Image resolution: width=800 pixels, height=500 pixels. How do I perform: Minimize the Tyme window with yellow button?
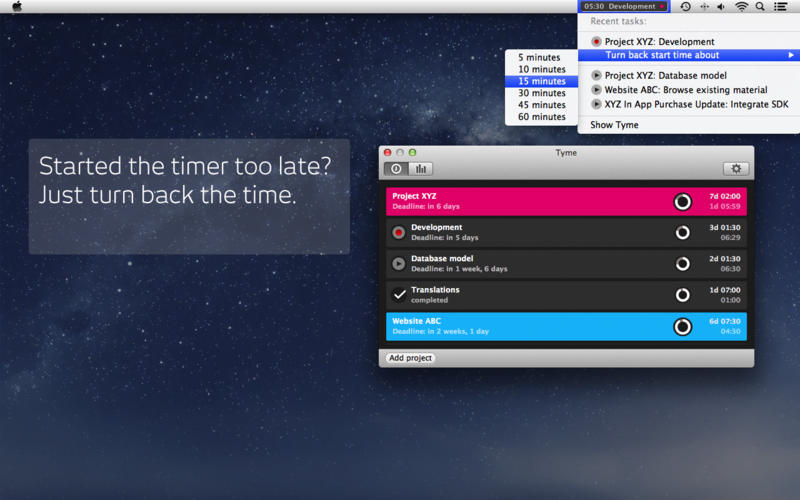[x=400, y=153]
